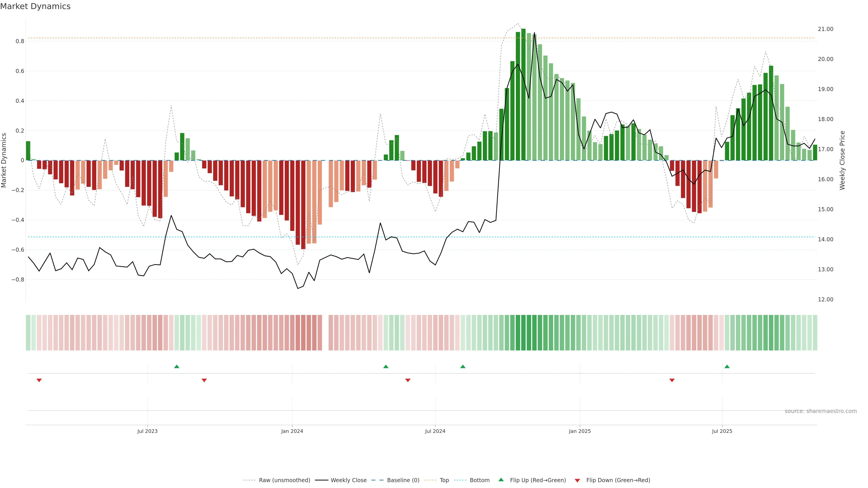Click the red flip-down marker before Jul 2025
Image resolution: width=868 pixels, height=488 pixels.
point(672,380)
